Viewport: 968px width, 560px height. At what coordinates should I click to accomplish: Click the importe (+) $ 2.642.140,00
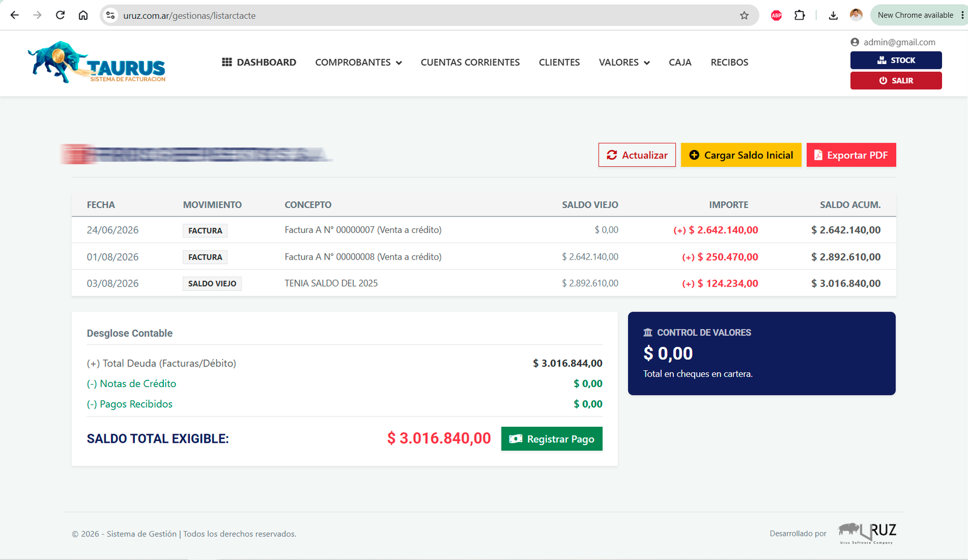[716, 230]
